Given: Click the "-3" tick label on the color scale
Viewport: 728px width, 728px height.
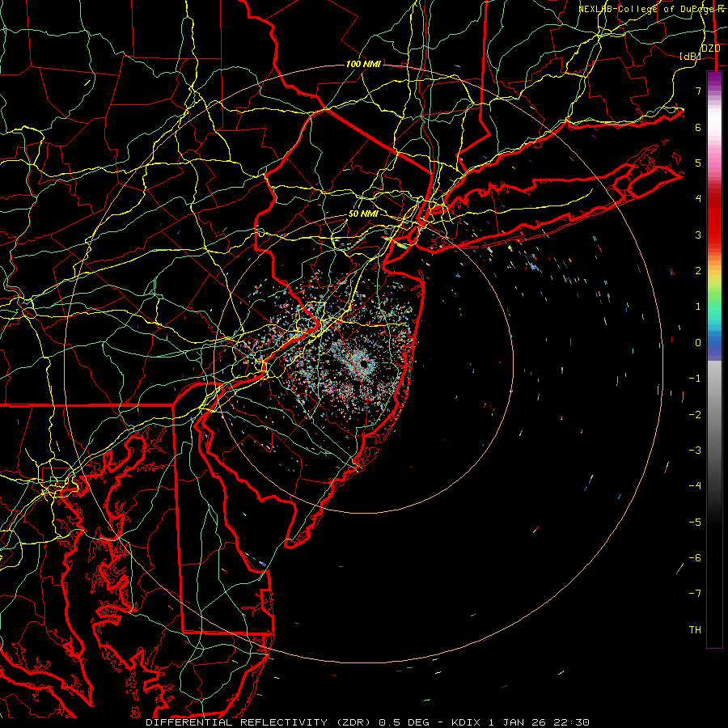Looking at the screenshot, I should click(695, 450).
